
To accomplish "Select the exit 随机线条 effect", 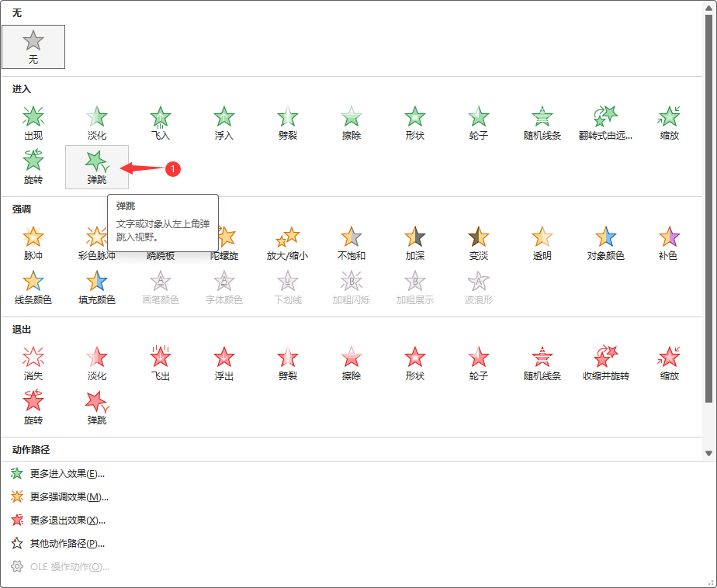I will pyautogui.click(x=542, y=364).
